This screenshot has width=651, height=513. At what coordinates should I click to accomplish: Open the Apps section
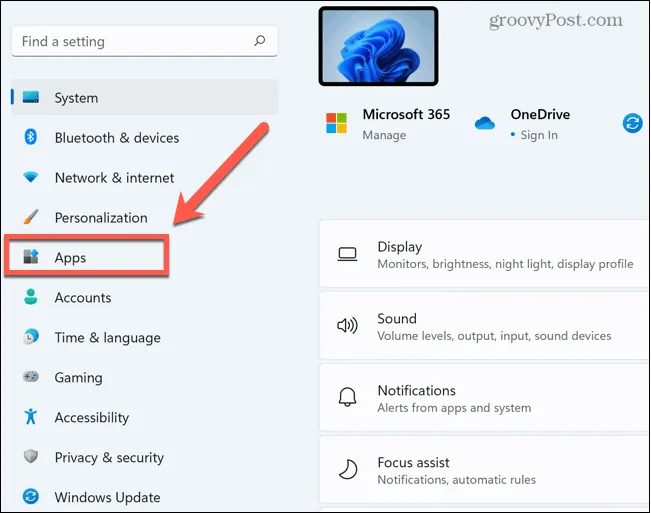pos(86,257)
